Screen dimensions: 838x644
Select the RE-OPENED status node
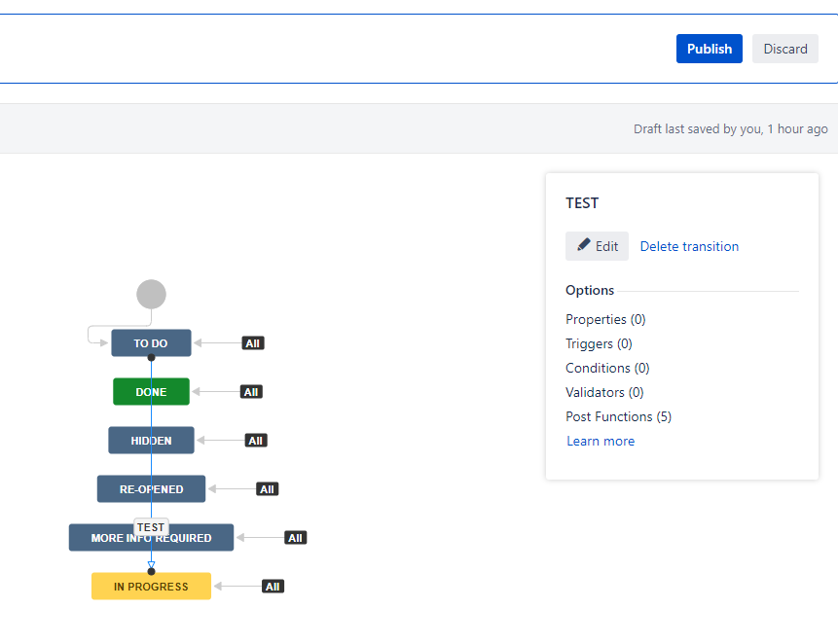151,488
